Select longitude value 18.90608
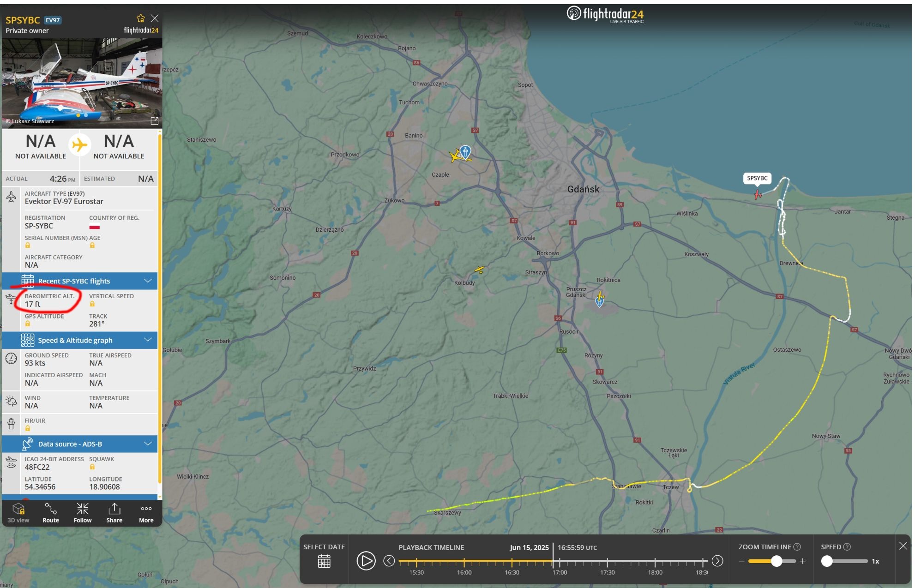915x588 pixels. coord(104,487)
